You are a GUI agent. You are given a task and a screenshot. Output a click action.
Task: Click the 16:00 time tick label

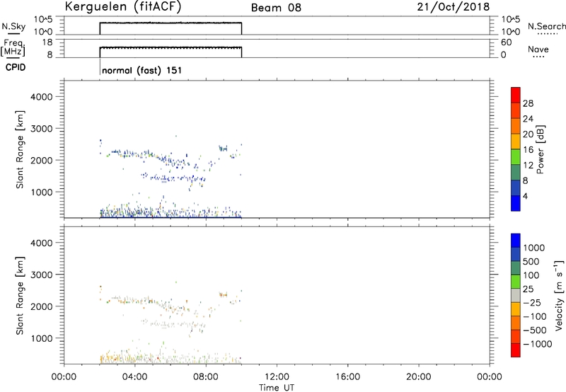pos(347,377)
